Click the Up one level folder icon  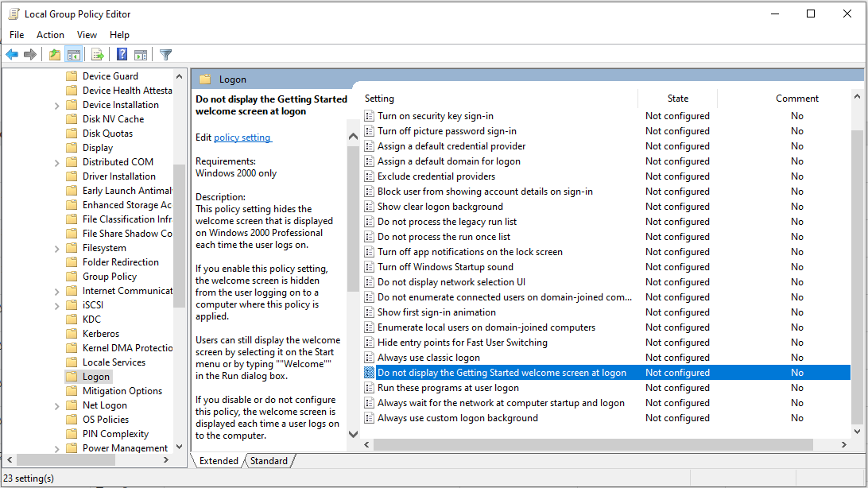pyautogui.click(x=53, y=54)
